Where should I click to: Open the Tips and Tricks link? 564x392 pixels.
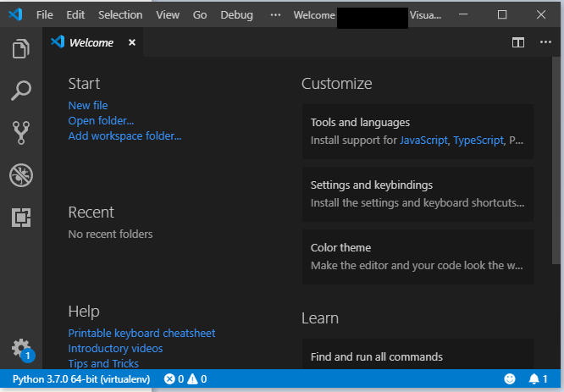(103, 363)
